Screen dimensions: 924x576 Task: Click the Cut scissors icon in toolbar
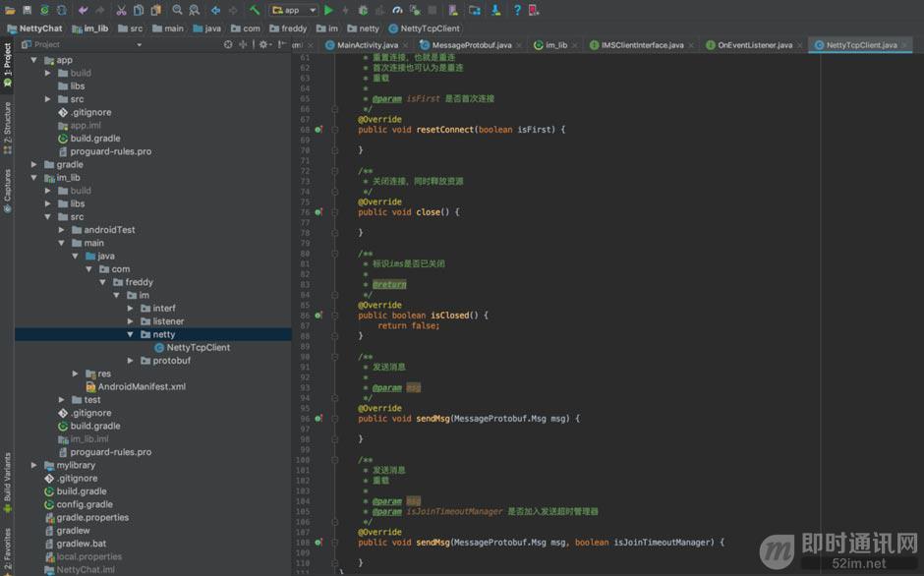tap(121, 10)
